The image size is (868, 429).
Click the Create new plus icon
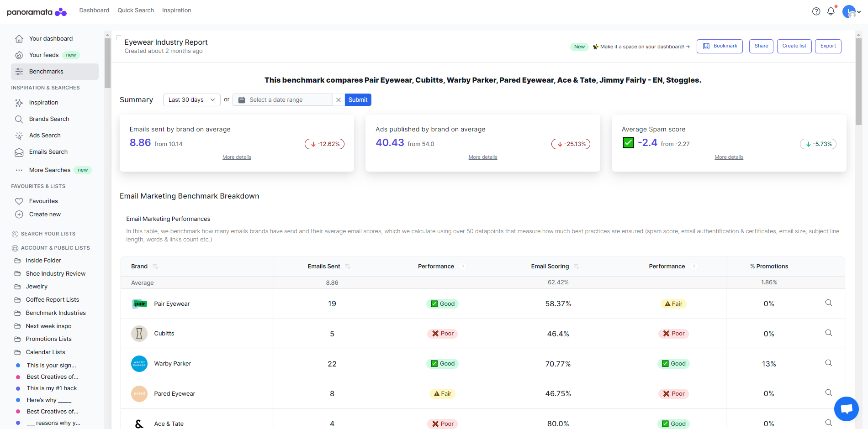[19, 214]
